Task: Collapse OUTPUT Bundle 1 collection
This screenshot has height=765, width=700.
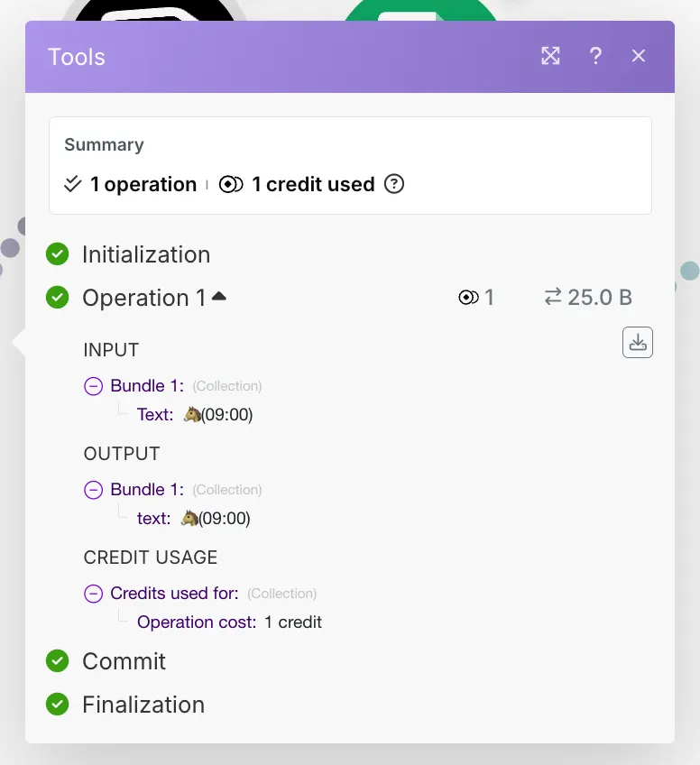Action: (93, 490)
